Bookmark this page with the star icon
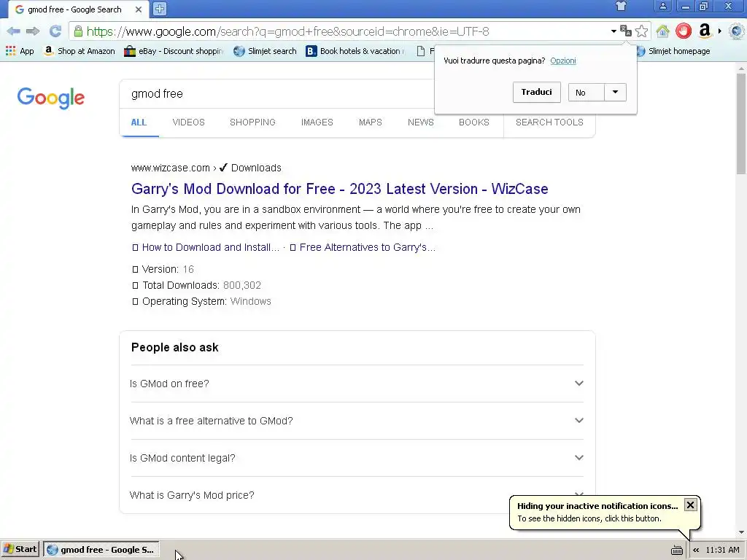Viewport: 747px width, 560px height. coord(642,31)
